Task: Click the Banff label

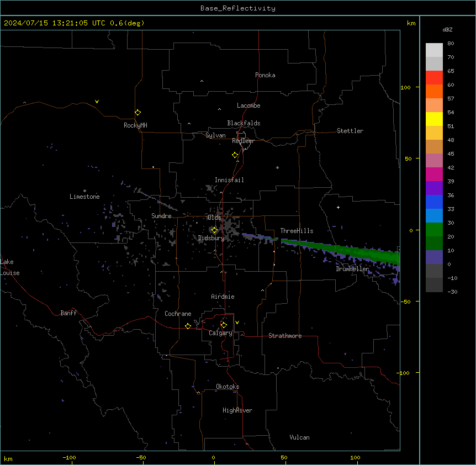Action: [x=68, y=313]
